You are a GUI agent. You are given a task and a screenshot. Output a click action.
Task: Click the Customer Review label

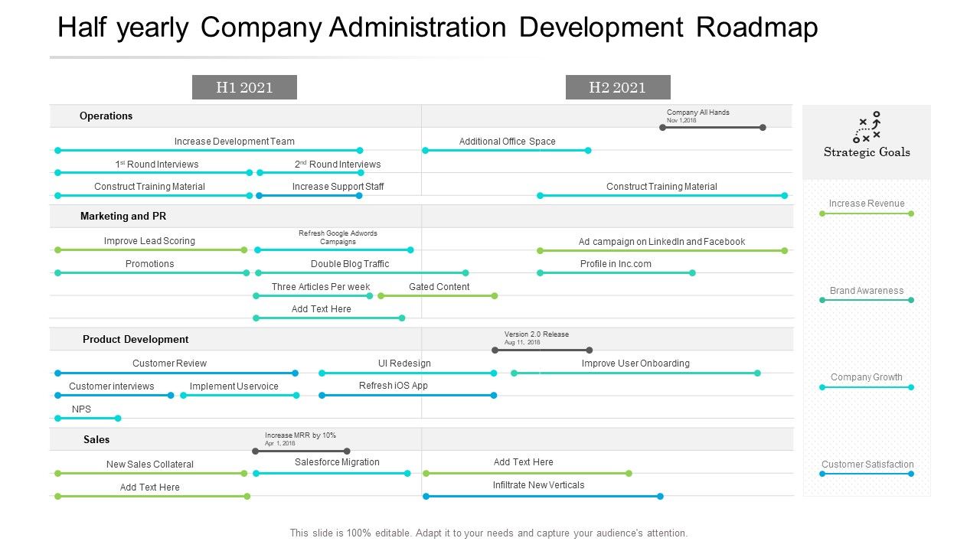point(170,364)
